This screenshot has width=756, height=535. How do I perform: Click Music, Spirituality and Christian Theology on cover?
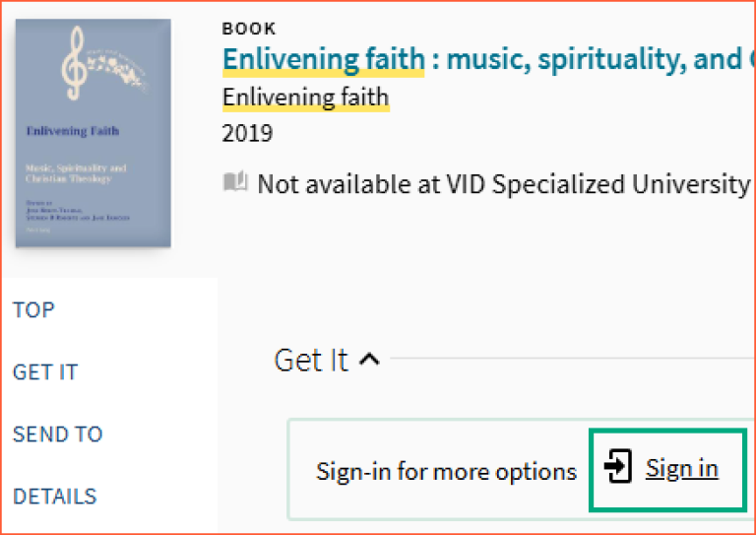pyautogui.click(x=77, y=173)
